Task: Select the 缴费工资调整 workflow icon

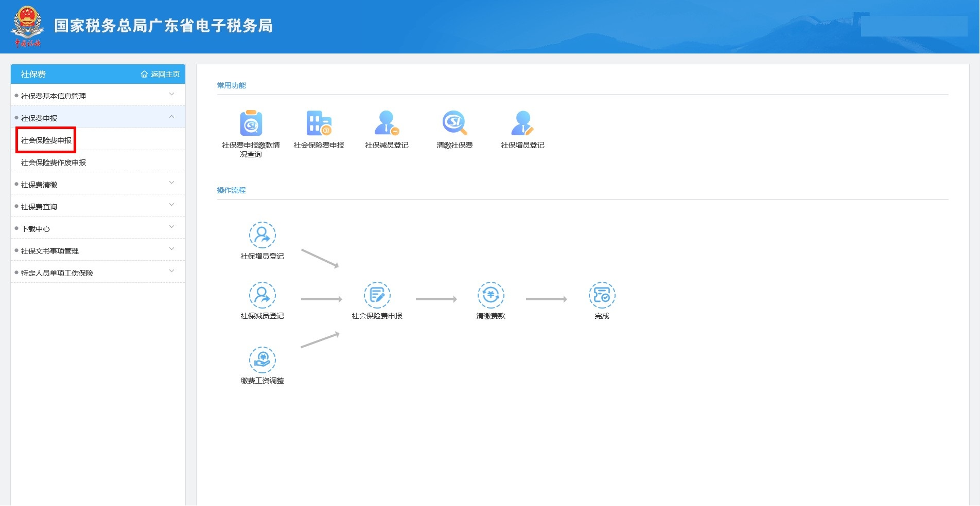Action: click(x=262, y=359)
